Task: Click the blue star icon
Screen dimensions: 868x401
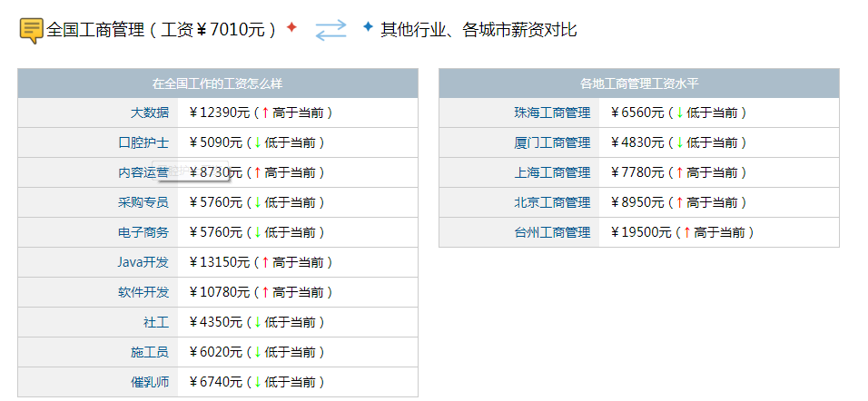Action: point(367,27)
